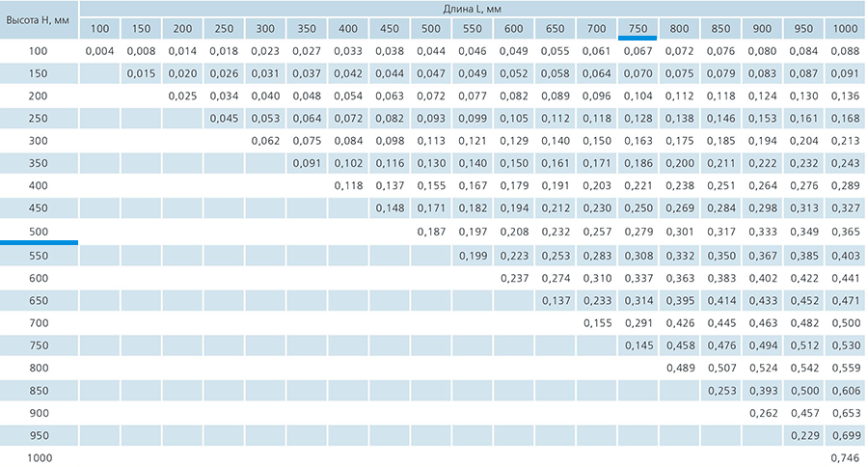
Task: Select cell value 0,015 in row 150
Action: [x=141, y=73]
